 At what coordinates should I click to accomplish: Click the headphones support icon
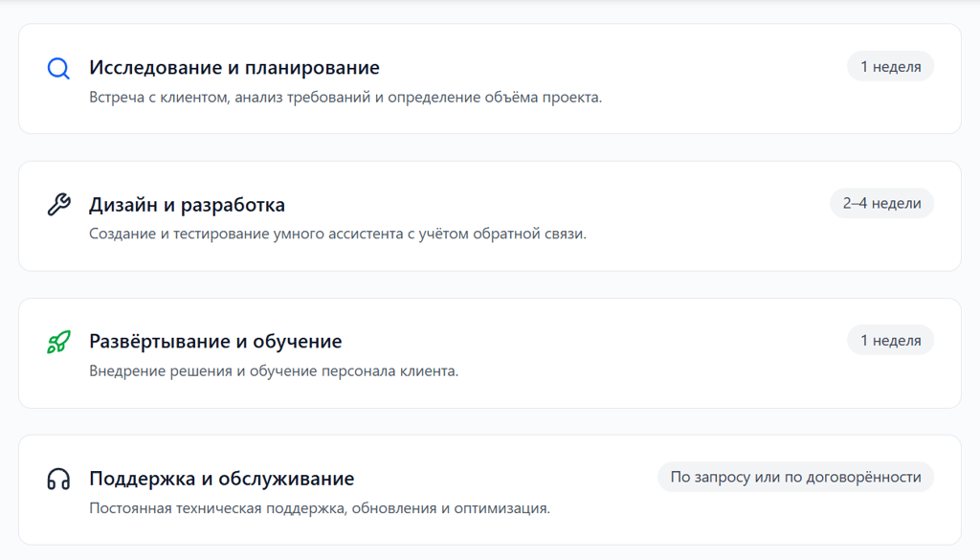[x=58, y=479]
